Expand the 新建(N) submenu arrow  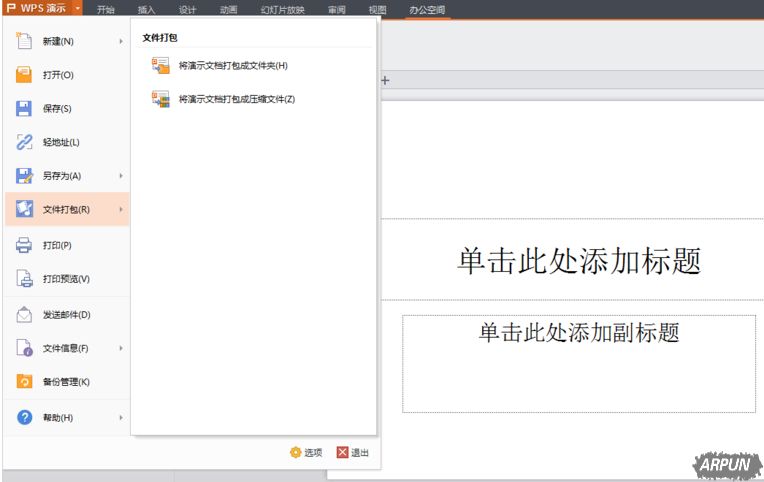point(121,41)
